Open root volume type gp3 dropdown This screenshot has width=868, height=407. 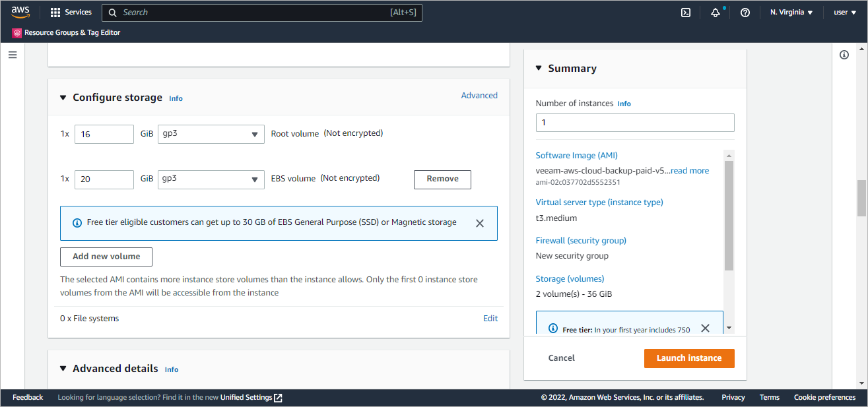point(211,134)
